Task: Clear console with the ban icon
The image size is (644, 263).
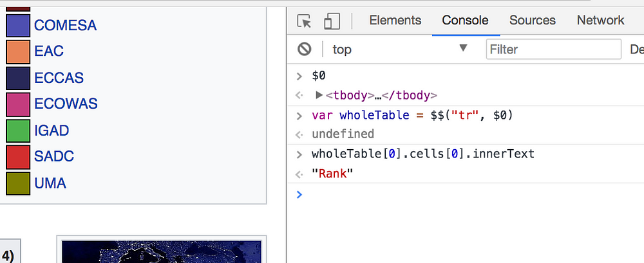Action: (x=305, y=50)
